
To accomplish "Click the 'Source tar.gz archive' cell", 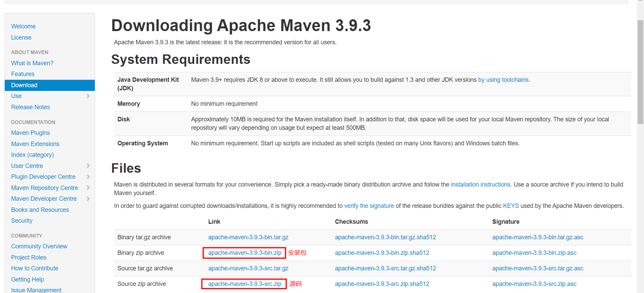I will coord(145,268).
